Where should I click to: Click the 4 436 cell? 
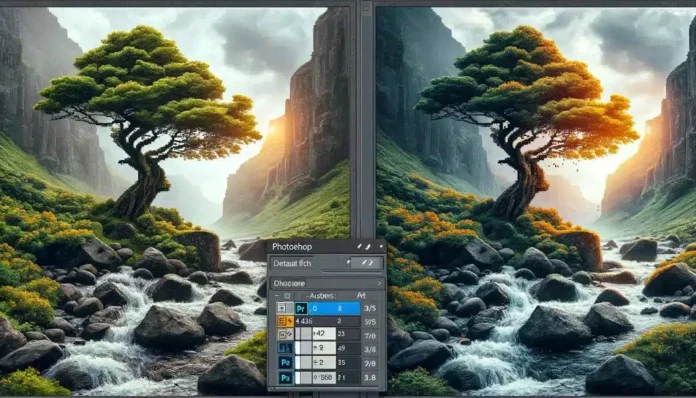click(x=304, y=321)
